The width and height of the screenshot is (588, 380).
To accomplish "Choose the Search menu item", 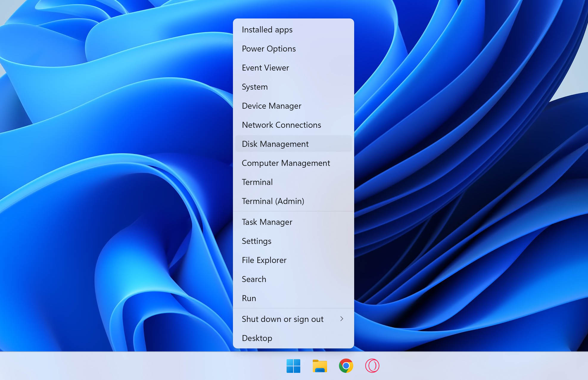I will tap(254, 279).
